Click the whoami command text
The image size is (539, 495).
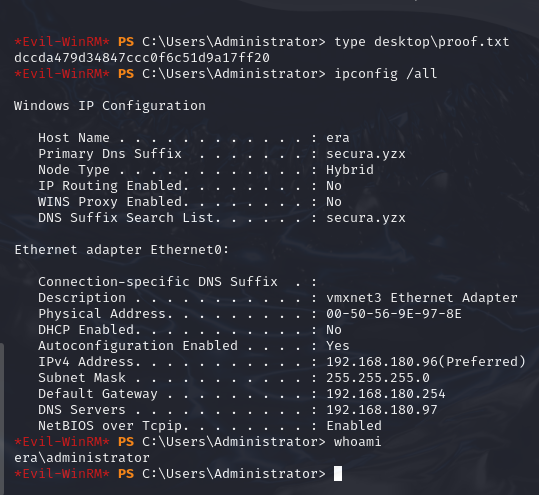(358, 441)
